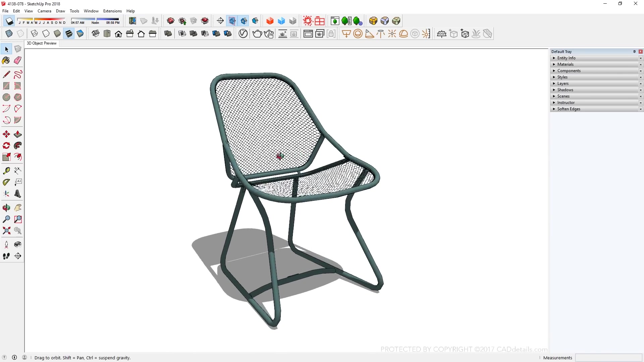Toggle section planes display button
This screenshot has width=644, height=362.
232,21
